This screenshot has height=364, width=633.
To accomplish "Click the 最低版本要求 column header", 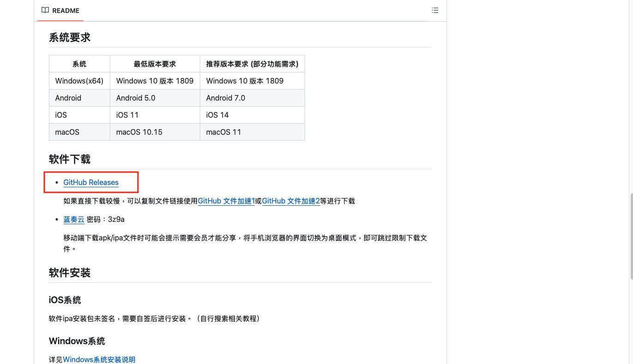I will (x=155, y=64).
